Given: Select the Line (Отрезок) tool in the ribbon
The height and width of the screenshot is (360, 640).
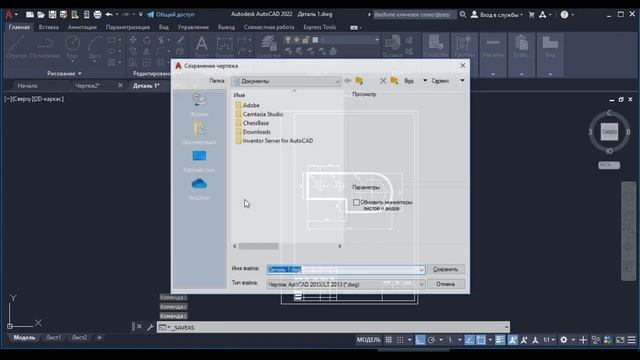Looking at the screenshot, I should tap(17, 47).
